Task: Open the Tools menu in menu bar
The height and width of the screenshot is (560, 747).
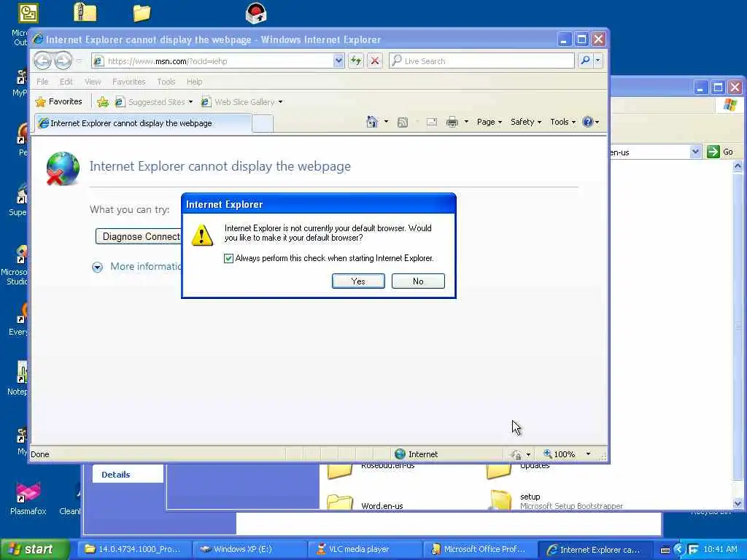Action: (166, 82)
